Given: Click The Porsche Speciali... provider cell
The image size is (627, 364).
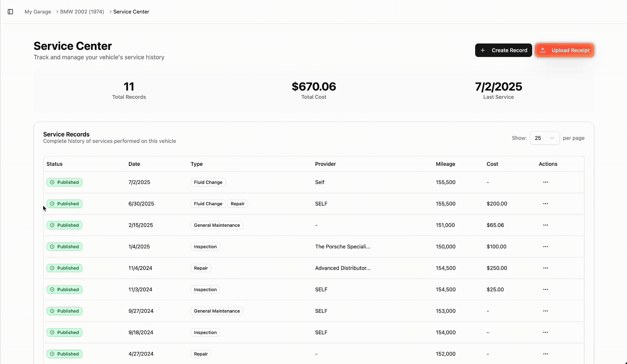Looking at the screenshot, I should [343, 247].
